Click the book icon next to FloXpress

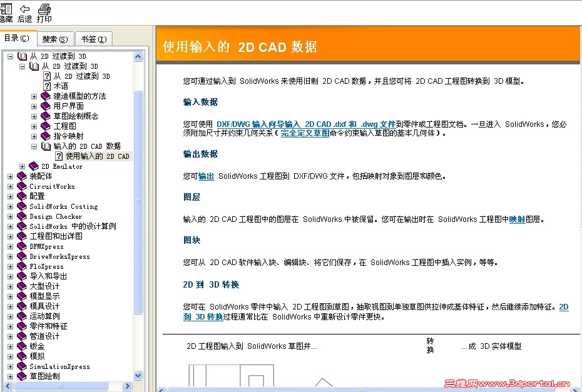coord(22,266)
